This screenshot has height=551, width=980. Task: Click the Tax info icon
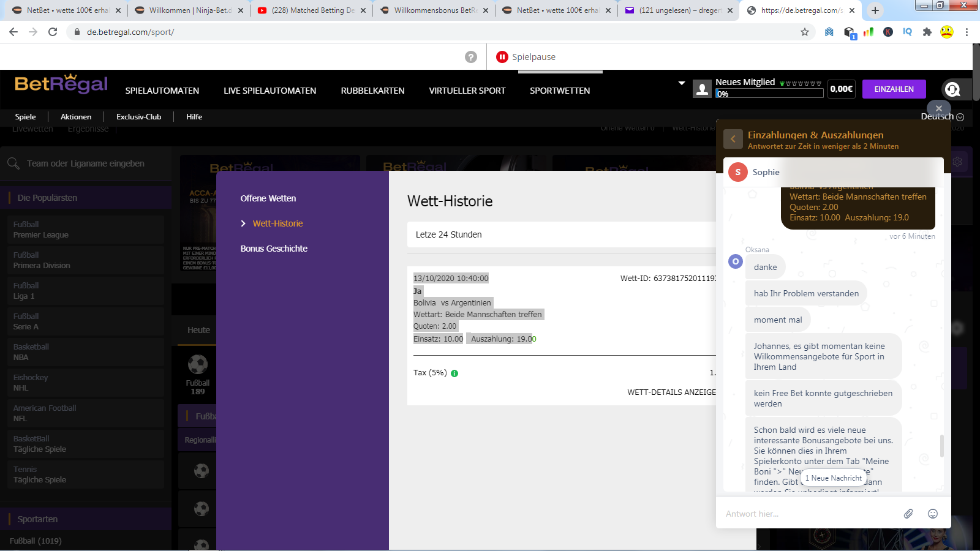(454, 373)
